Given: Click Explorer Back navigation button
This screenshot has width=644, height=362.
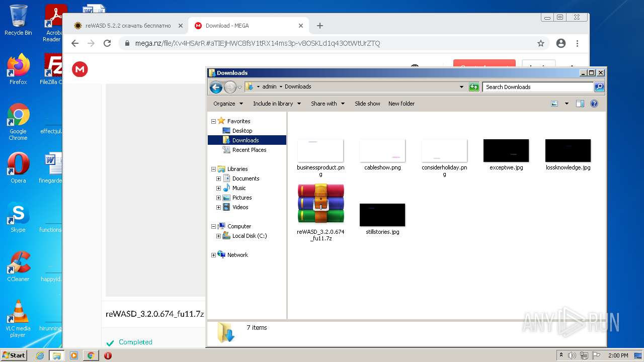Looking at the screenshot, I should click(216, 87).
